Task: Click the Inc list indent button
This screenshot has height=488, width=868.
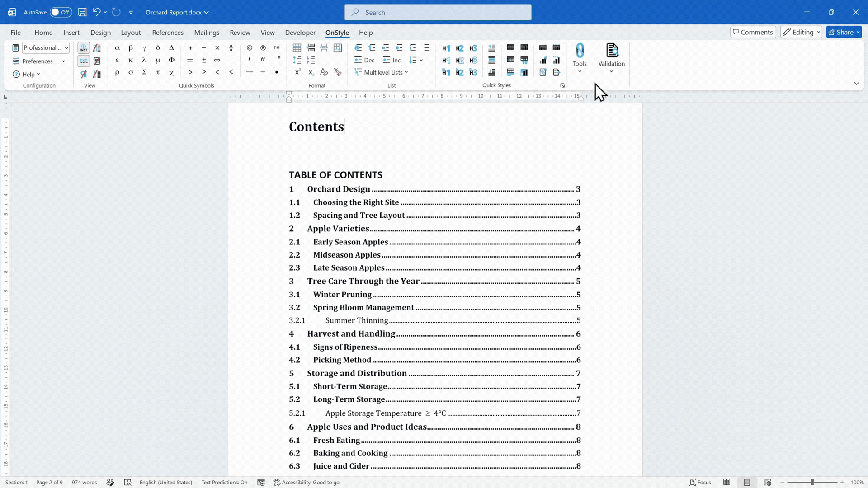Action: (x=392, y=60)
